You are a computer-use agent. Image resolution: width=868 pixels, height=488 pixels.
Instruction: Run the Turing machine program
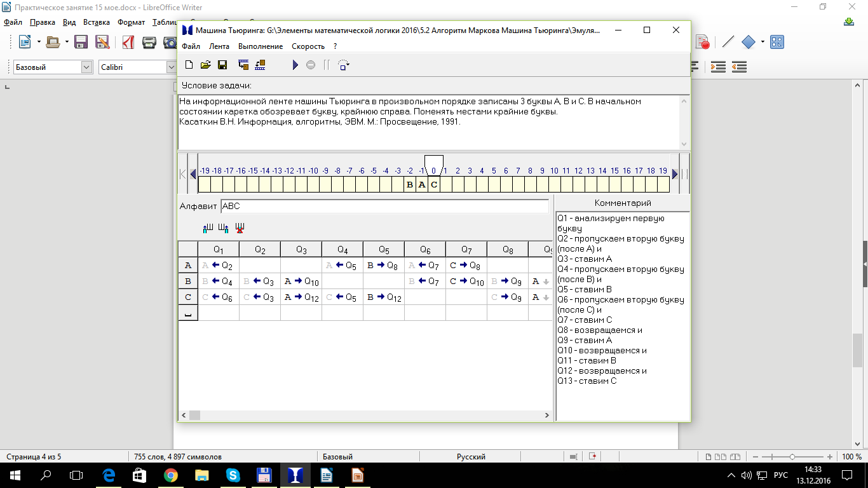(295, 65)
